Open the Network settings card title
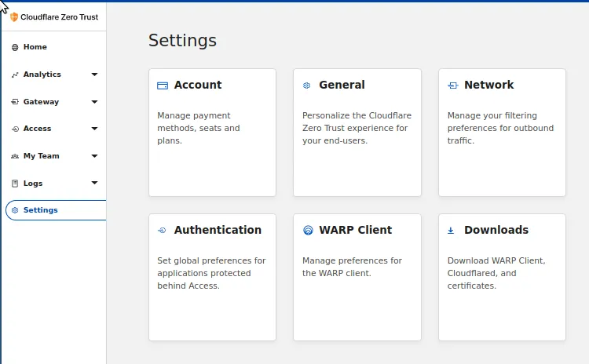The height and width of the screenshot is (364, 589). (x=488, y=85)
